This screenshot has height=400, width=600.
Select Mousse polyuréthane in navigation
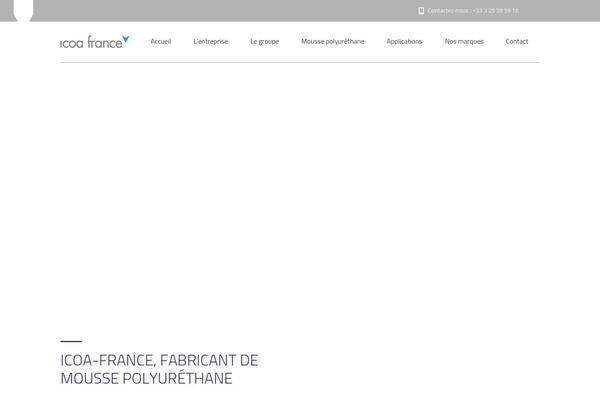(x=333, y=41)
